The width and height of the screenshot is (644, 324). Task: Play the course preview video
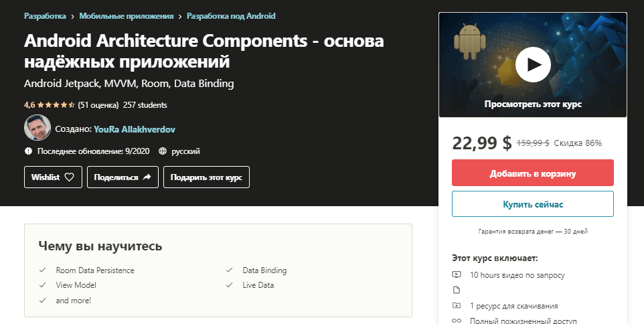click(533, 64)
